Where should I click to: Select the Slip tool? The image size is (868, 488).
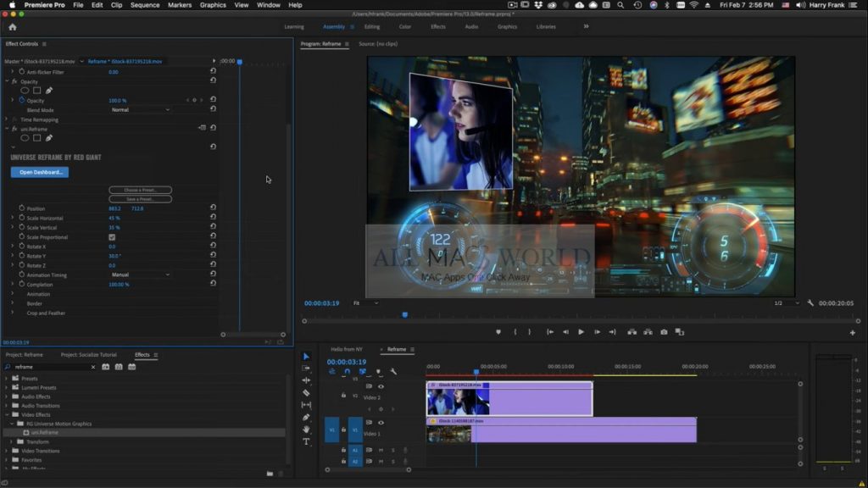tap(306, 404)
